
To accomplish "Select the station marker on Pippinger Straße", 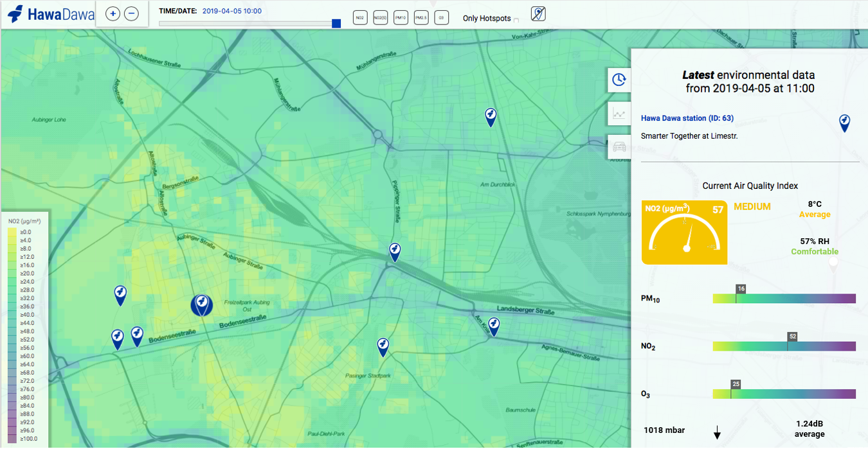I will tap(395, 251).
